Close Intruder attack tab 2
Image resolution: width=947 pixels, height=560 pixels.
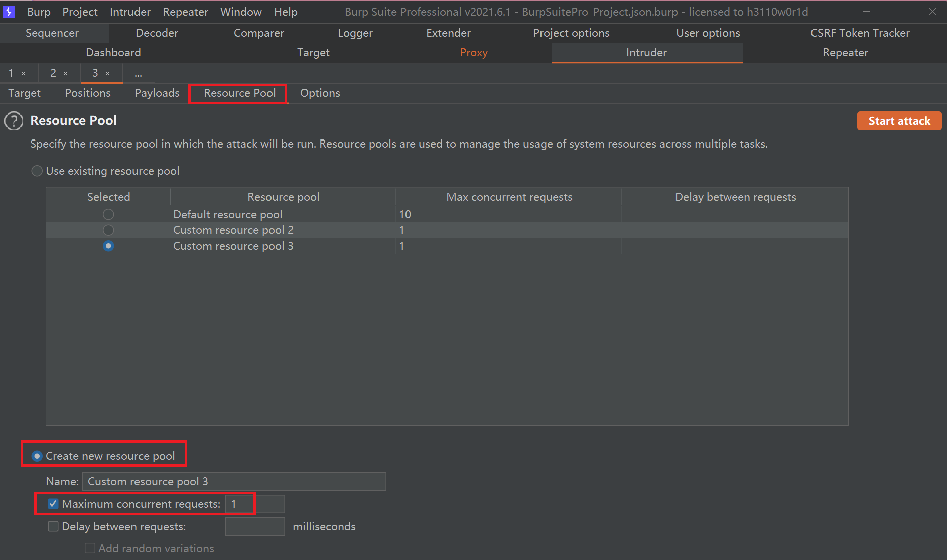[65, 73]
